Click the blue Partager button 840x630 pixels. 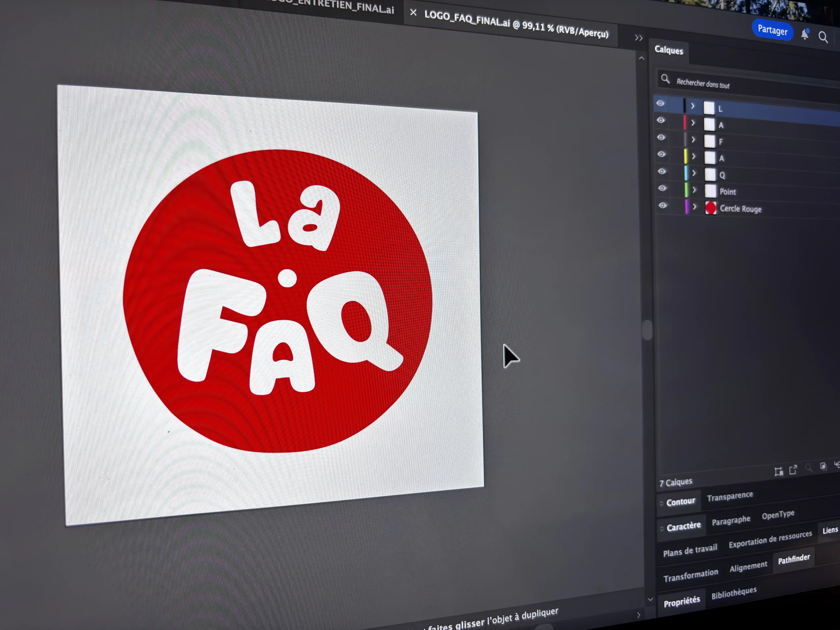pyautogui.click(x=772, y=30)
